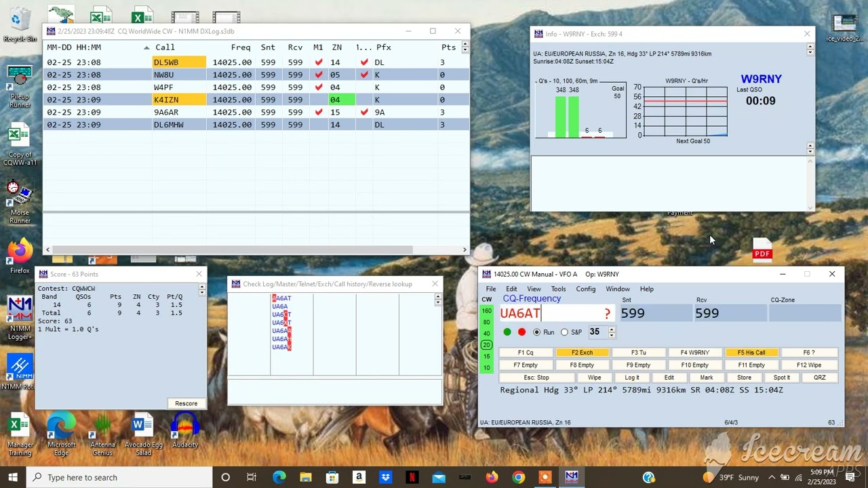Open the Config menu
The image size is (868, 488).
pos(585,289)
